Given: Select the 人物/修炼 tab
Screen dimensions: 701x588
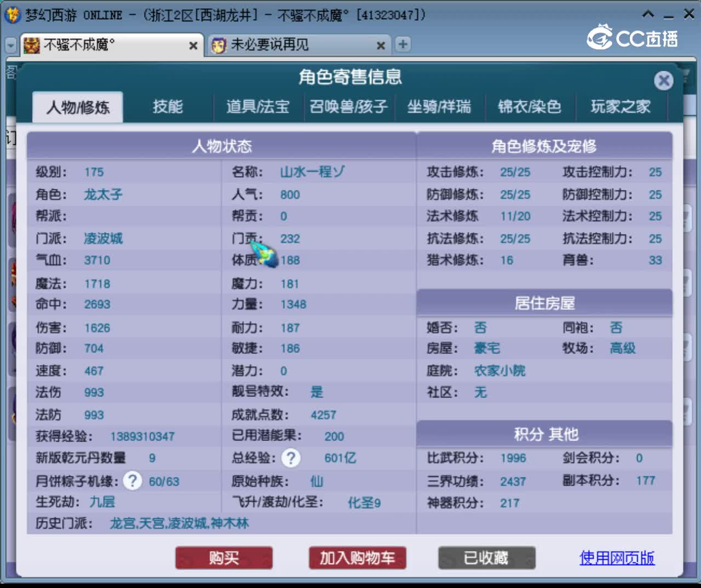Looking at the screenshot, I should coord(78,107).
